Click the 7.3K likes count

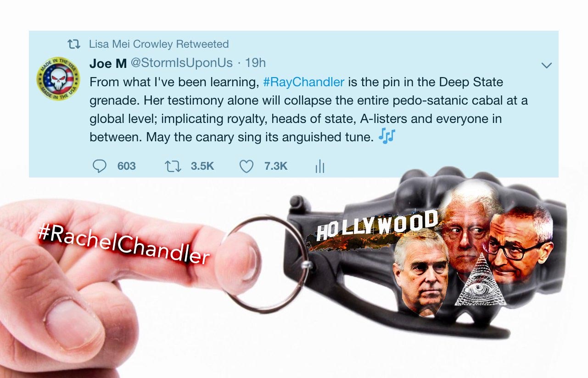276,166
